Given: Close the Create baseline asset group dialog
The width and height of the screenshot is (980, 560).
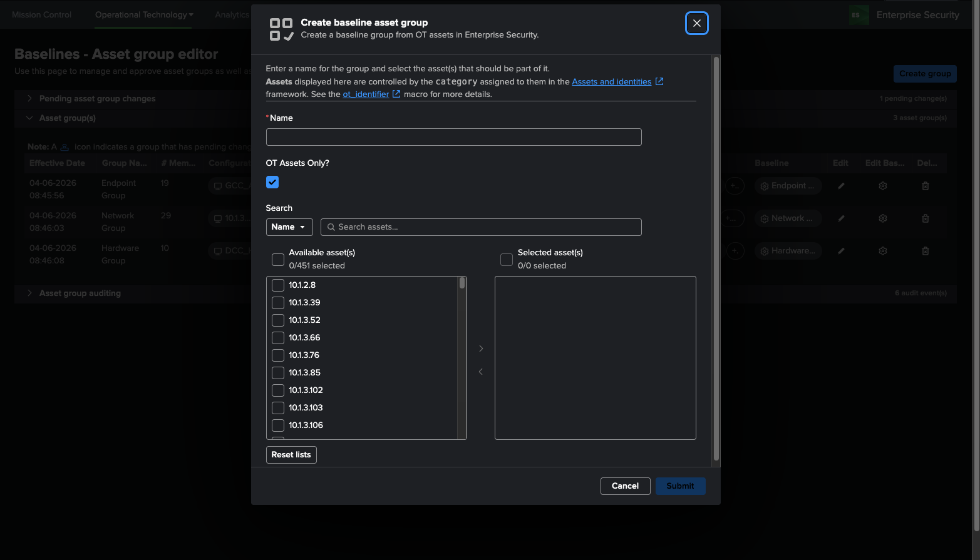Looking at the screenshot, I should click(696, 24).
